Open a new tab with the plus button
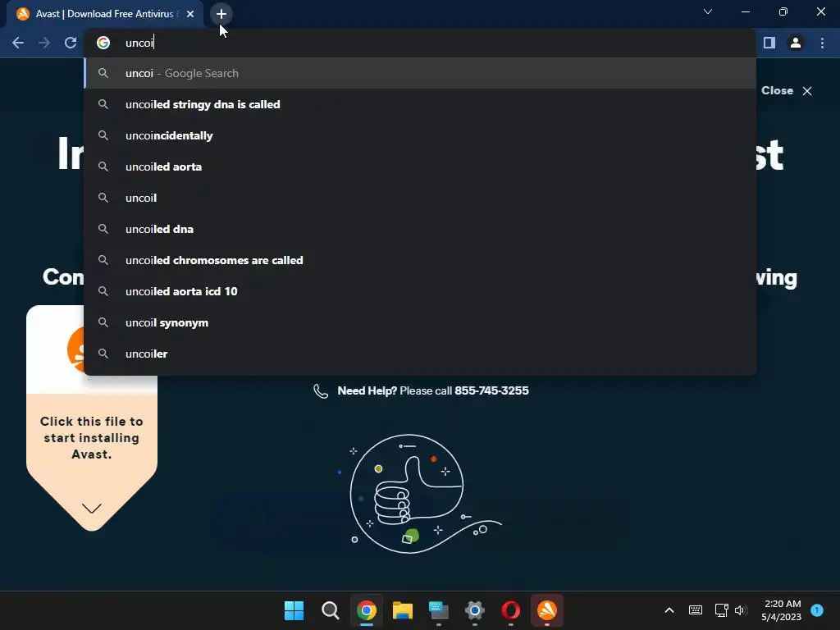840x630 pixels. (x=221, y=14)
